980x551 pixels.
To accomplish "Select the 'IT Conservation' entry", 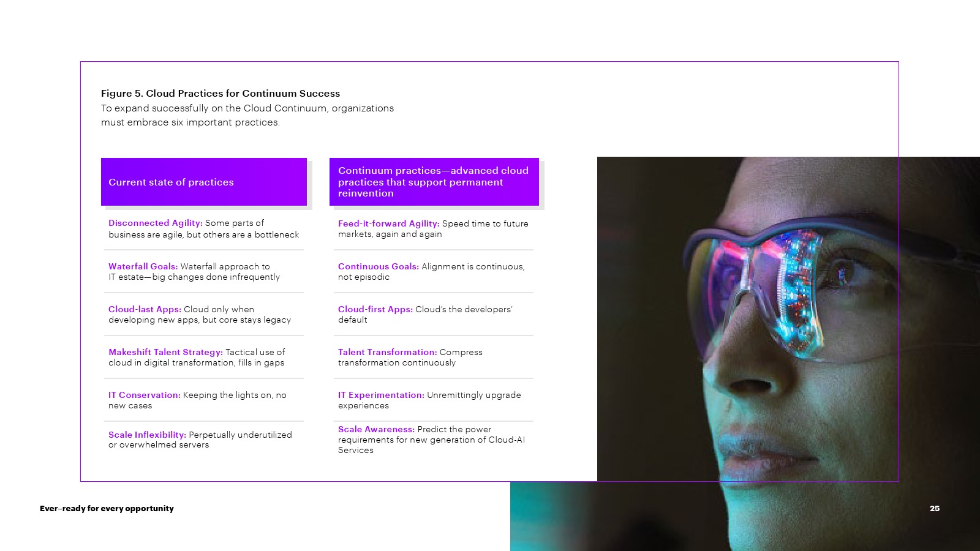I will pos(197,400).
